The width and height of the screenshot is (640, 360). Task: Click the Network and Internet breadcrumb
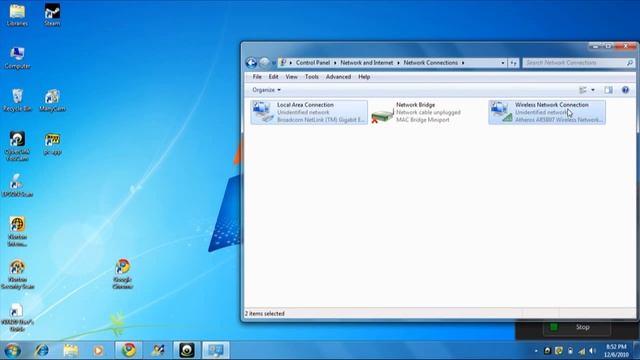[367, 63]
